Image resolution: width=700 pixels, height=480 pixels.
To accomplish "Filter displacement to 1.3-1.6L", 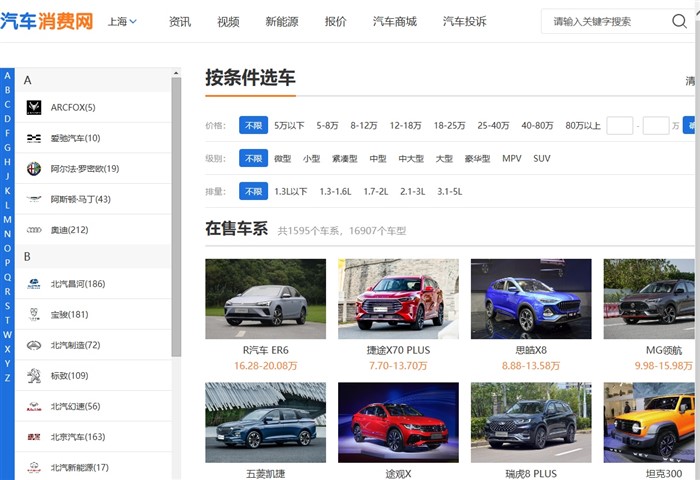I will (x=335, y=192).
